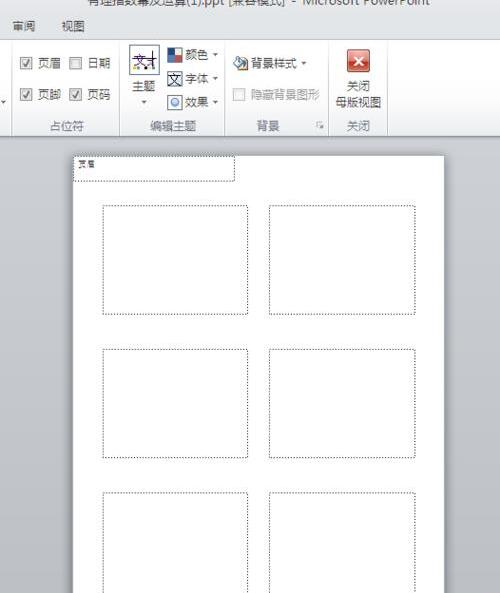Expand the 效果 dropdown arrow
Image resolution: width=500 pixels, height=593 pixels.
[215, 102]
